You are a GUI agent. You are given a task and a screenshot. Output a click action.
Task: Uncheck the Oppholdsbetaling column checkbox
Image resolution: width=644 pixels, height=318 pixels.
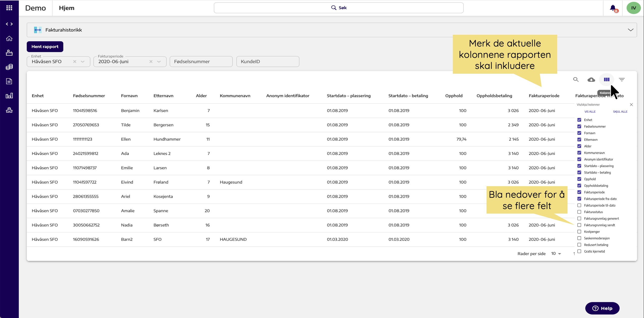pyautogui.click(x=579, y=186)
